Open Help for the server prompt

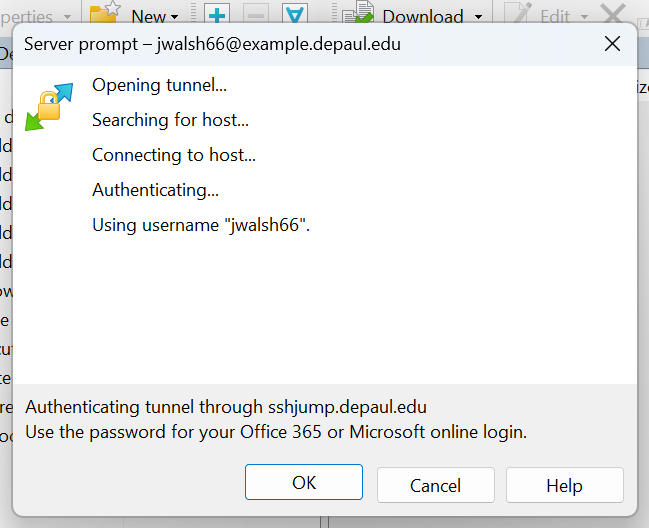click(x=564, y=485)
